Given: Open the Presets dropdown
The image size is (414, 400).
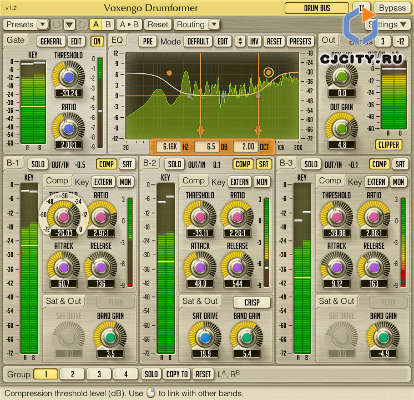Looking at the screenshot, I should [26, 24].
